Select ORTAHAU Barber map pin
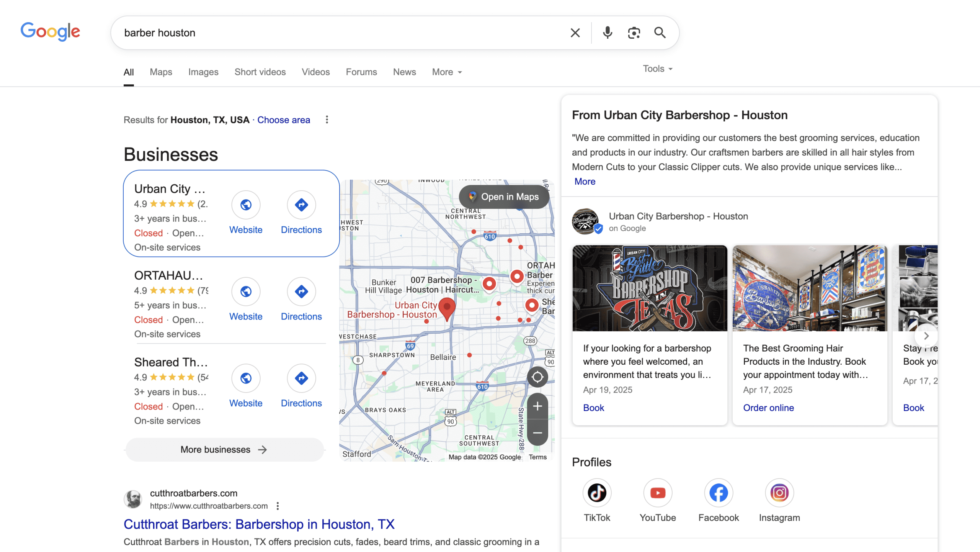 [x=517, y=277]
